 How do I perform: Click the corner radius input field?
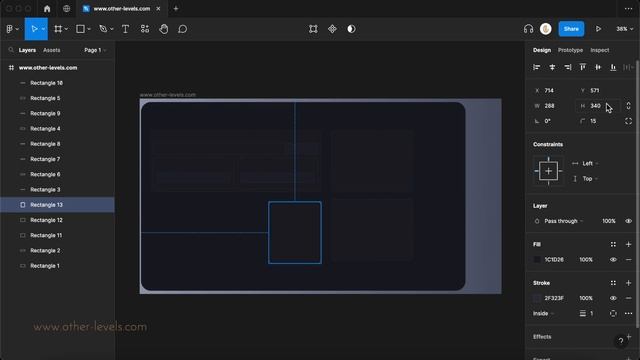coord(598,121)
